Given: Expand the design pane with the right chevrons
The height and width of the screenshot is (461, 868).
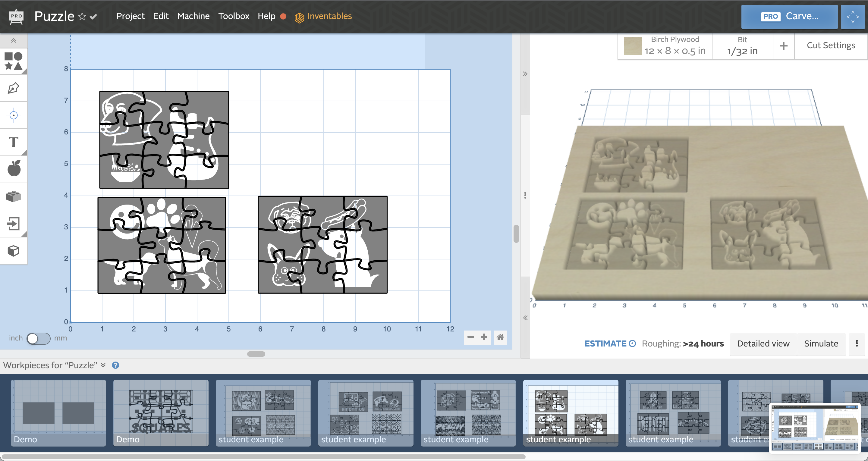Looking at the screenshot, I should click(x=525, y=74).
